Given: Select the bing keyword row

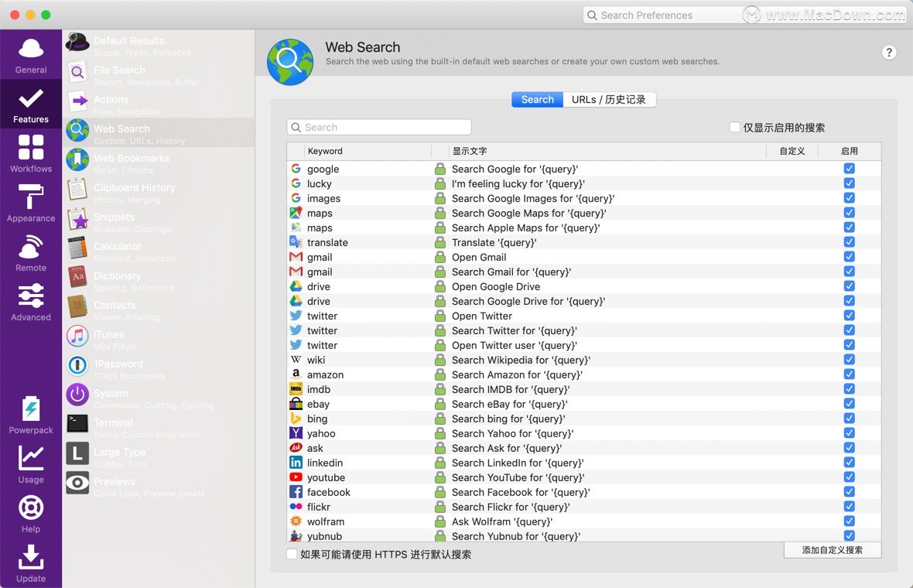Looking at the screenshot, I should tap(584, 419).
